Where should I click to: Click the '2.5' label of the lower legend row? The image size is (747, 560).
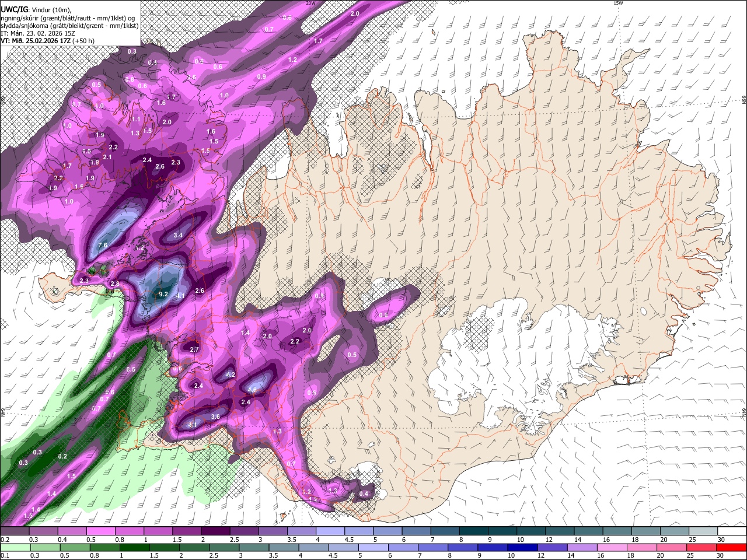[213, 555]
